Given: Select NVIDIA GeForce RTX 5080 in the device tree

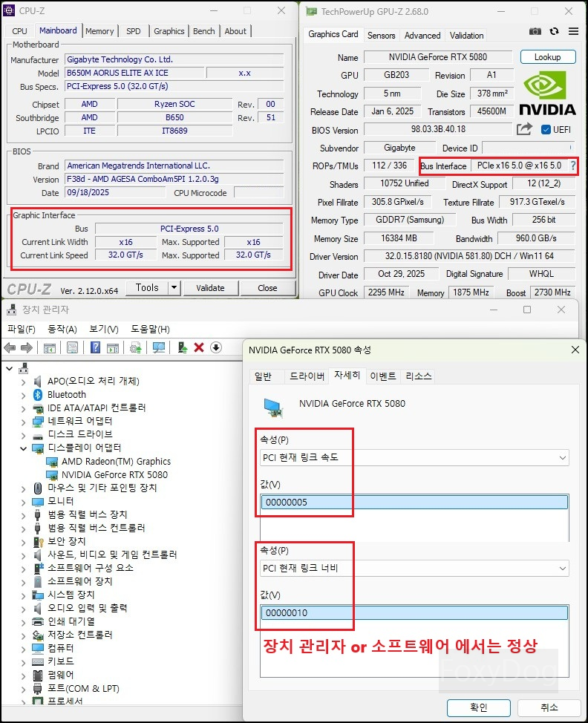Looking at the screenshot, I should (x=114, y=475).
